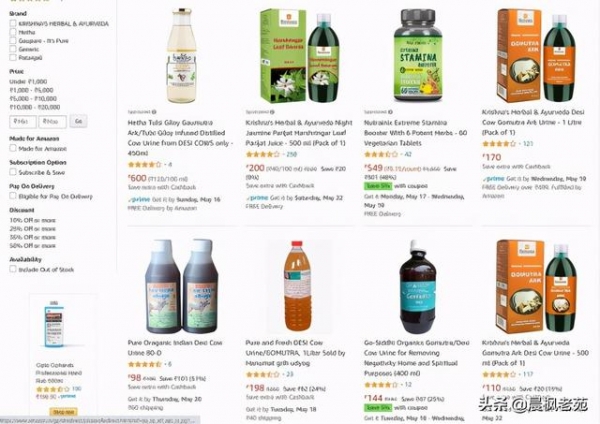Click the sponsored info icon under Hetha bottle
Screen dimensions: 600x424
point(154,112)
